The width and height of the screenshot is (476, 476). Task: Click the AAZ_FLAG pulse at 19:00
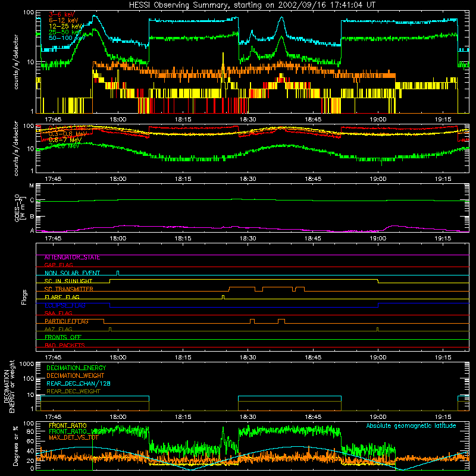(x=377, y=329)
